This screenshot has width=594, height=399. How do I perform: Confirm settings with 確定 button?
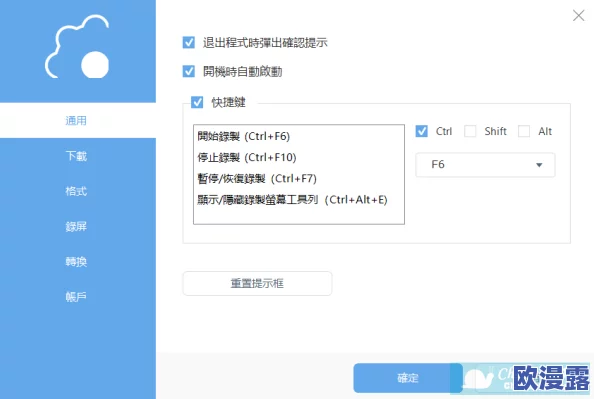pos(408,378)
